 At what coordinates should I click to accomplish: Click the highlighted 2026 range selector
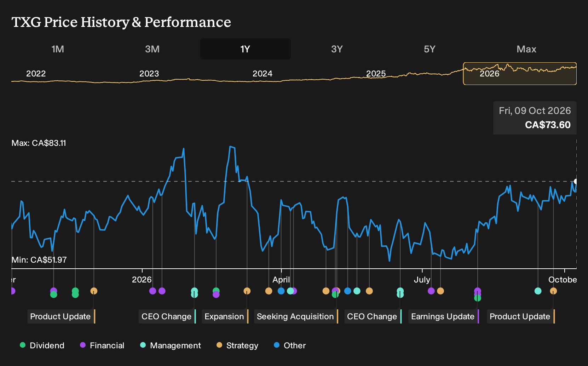coord(520,74)
